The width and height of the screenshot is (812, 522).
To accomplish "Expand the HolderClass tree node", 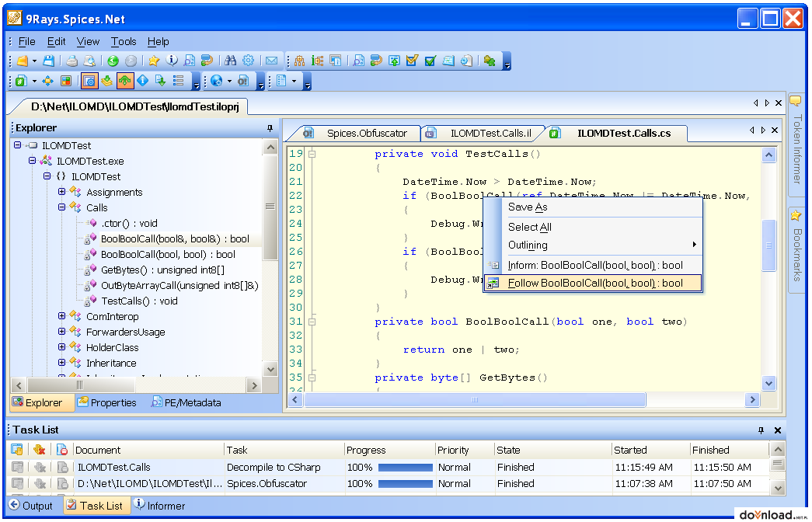I will pyautogui.click(x=61, y=347).
